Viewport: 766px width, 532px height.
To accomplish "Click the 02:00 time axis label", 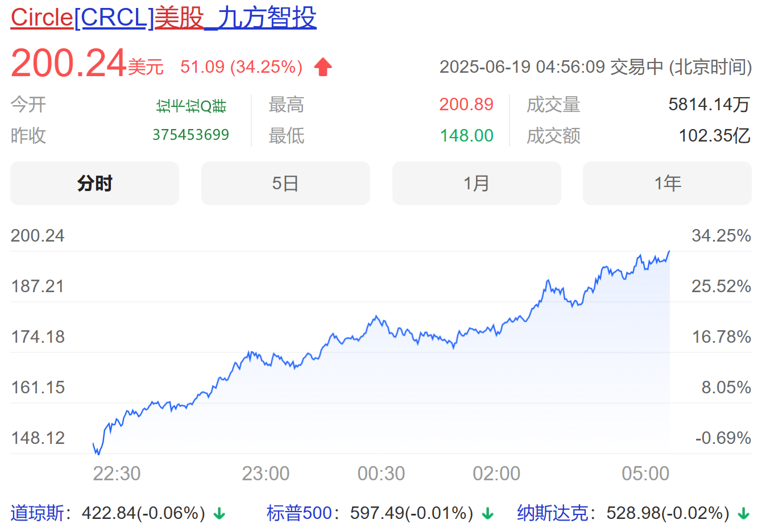I will pyautogui.click(x=496, y=473).
